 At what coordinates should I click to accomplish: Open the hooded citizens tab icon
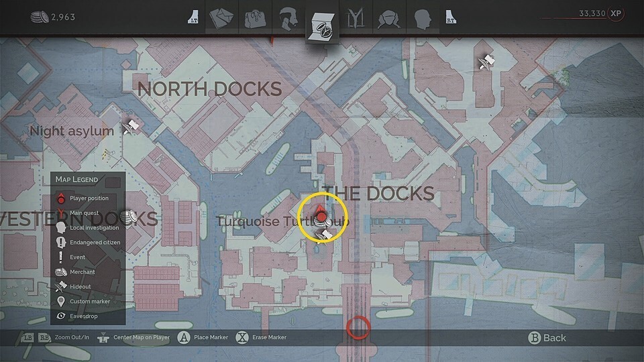click(389, 19)
